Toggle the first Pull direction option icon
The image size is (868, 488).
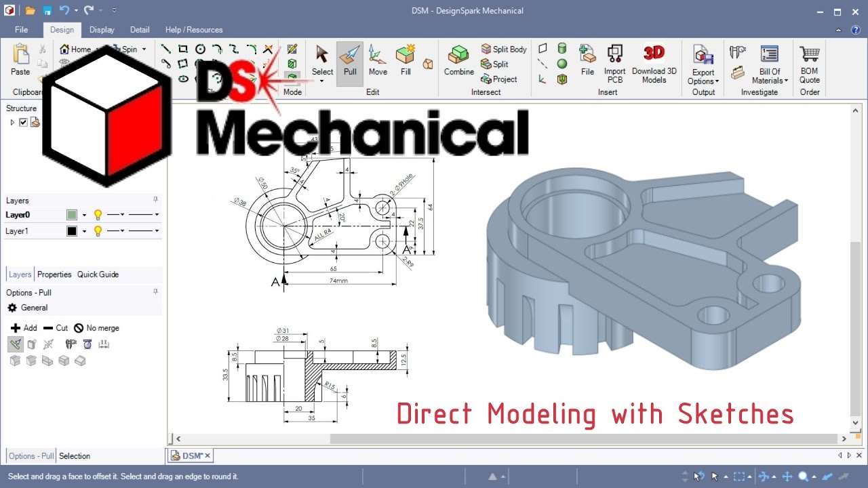point(15,344)
